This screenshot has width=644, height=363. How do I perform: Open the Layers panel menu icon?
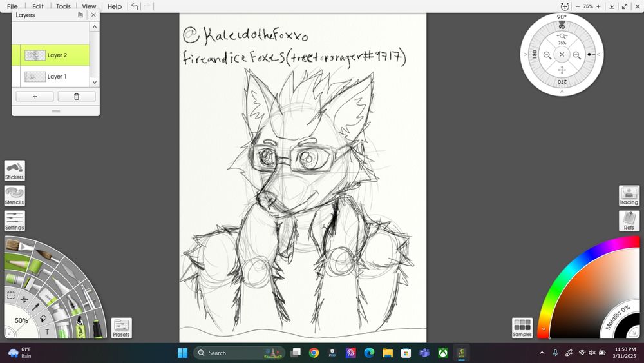80,15
